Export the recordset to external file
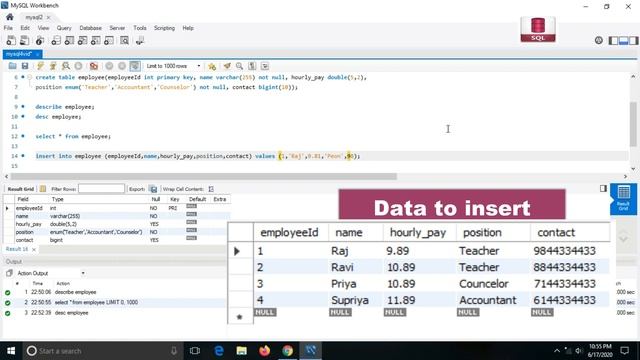This screenshot has width=640, height=360. [153, 189]
